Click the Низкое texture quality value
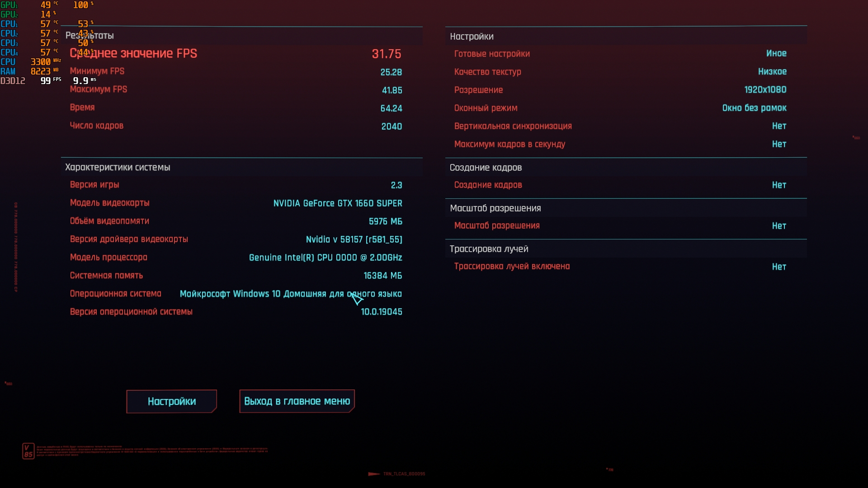 click(x=772, y=71)
